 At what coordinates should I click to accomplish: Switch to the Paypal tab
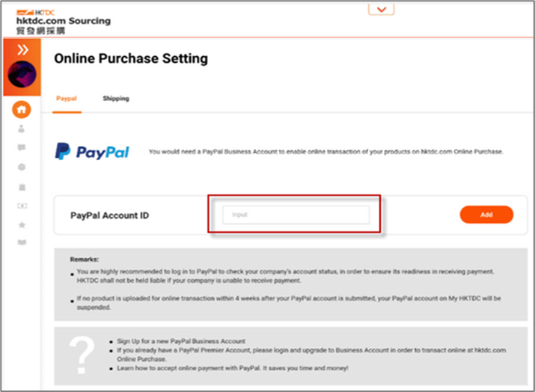click(x=67, y=99)
